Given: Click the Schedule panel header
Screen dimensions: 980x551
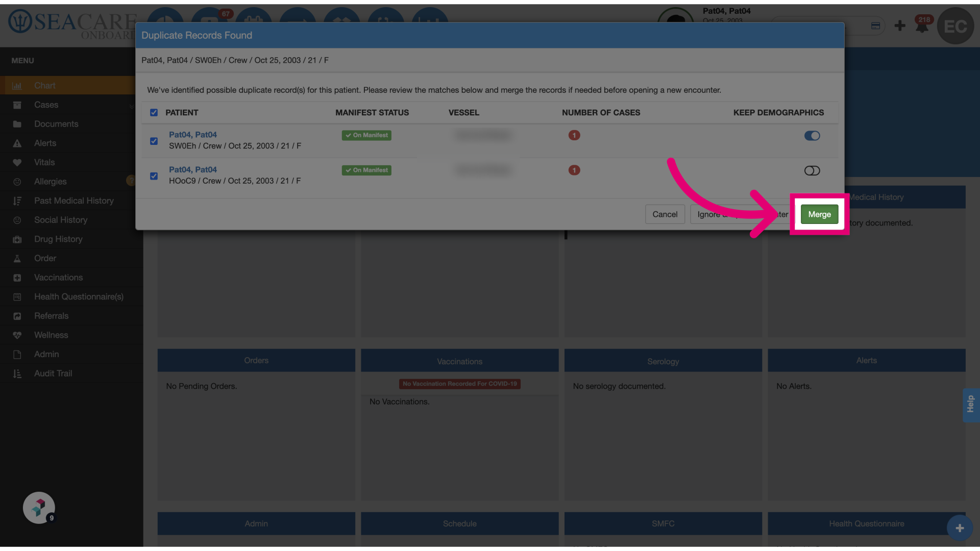Looking at the screenshot, I should [x=459, y=523].
